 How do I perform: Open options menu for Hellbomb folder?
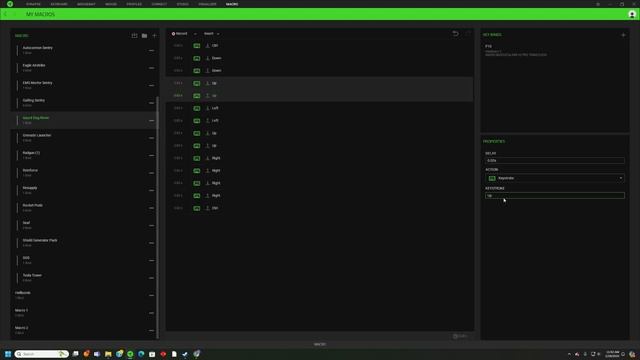151,296
